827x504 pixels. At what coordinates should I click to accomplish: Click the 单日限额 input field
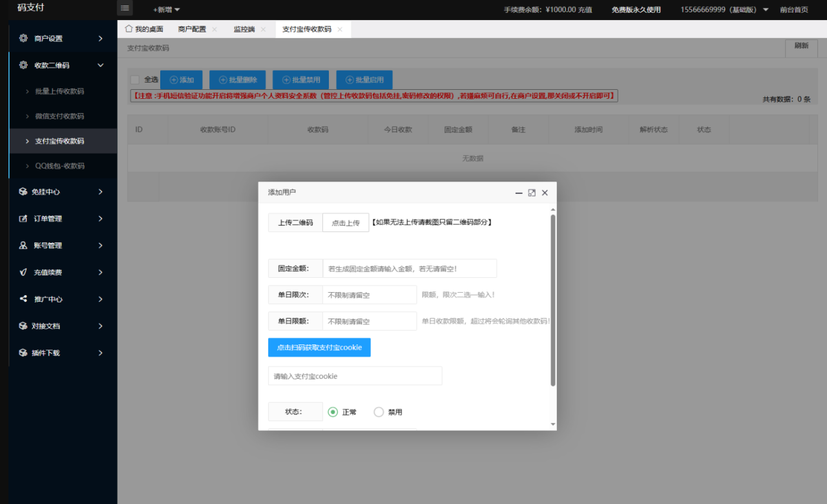(370, 321)
